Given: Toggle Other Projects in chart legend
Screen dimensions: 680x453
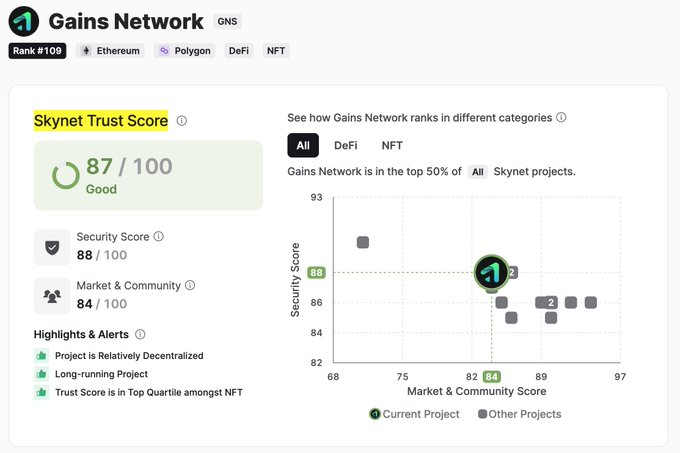Looking at the screenshot, I should point(520,414).
